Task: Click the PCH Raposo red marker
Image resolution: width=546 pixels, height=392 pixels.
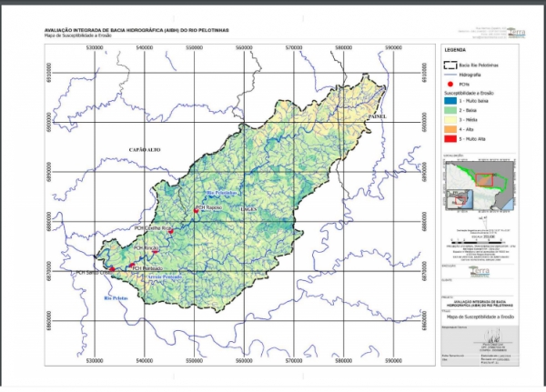Action: (x=196, y=210)
